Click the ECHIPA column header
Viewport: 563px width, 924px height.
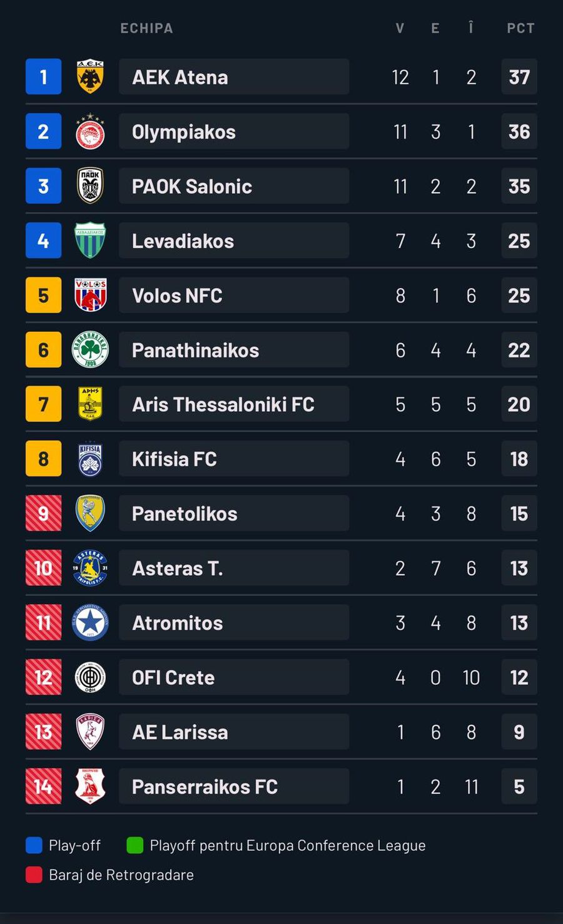146,28
